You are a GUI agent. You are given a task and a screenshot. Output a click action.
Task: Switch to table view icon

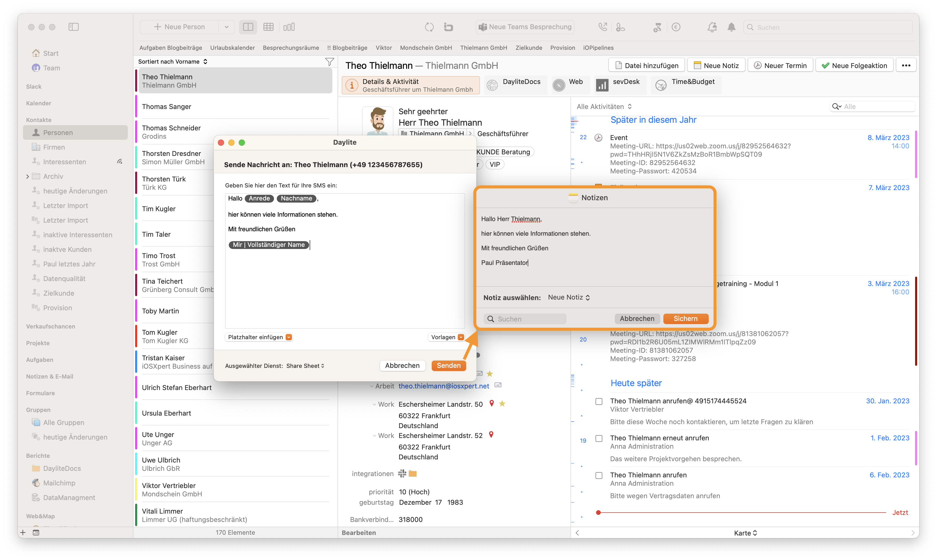coord(268,27)
